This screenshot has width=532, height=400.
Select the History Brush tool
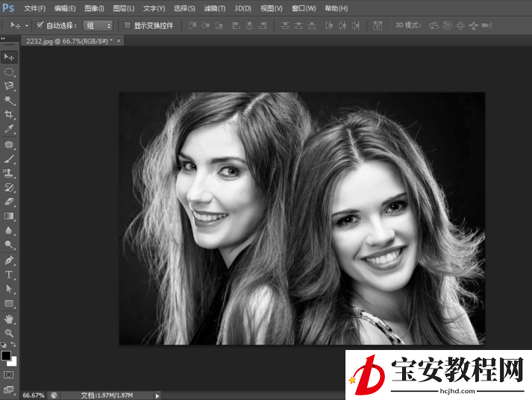9,187
